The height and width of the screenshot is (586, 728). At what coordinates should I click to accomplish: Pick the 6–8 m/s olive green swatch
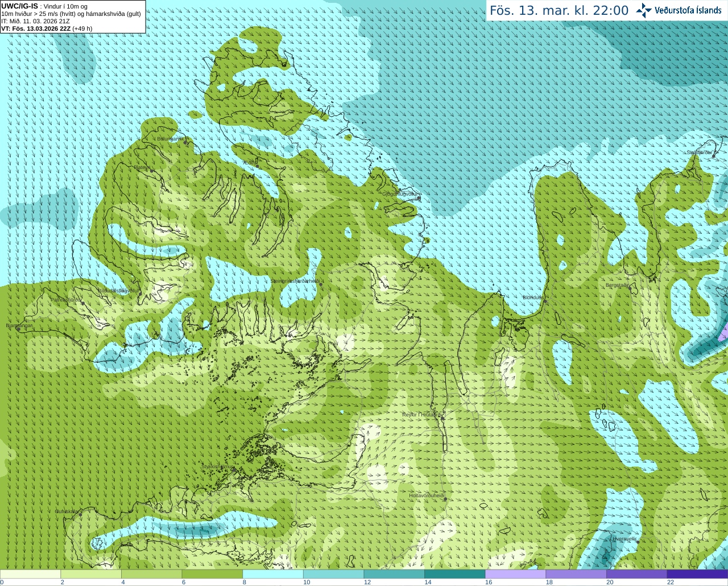(212, 574)
